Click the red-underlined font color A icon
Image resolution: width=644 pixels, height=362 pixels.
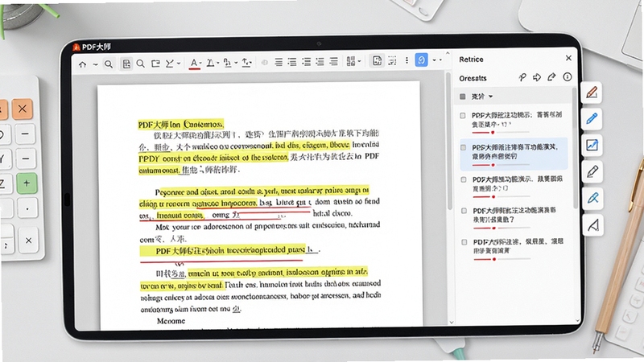194,64
